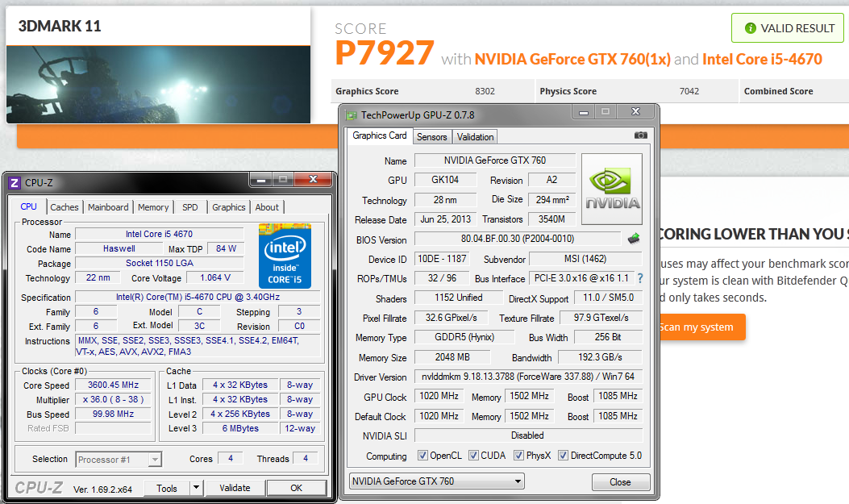Click the Tools button in CPU-Z
This screenshot has width=849, height=504.
tap(167, 488)
